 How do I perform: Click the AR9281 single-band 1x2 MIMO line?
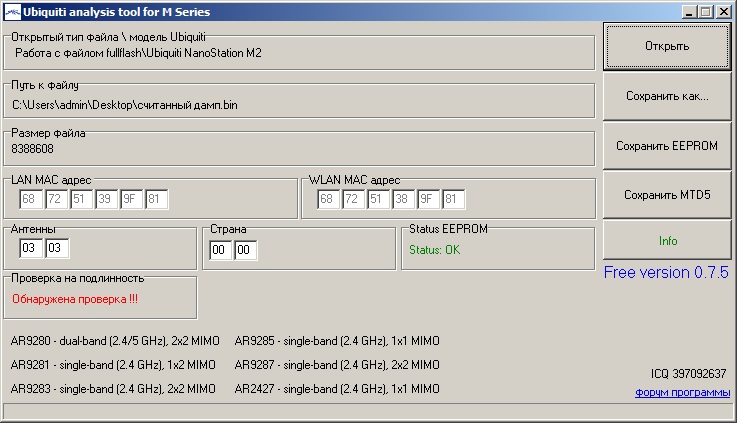tap(113, 365)
